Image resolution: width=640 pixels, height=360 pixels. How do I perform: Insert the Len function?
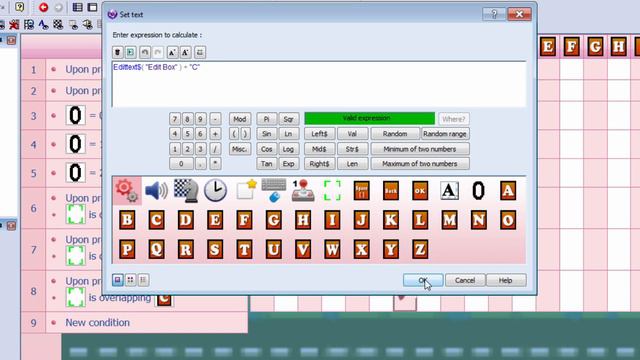pos(352,164)
